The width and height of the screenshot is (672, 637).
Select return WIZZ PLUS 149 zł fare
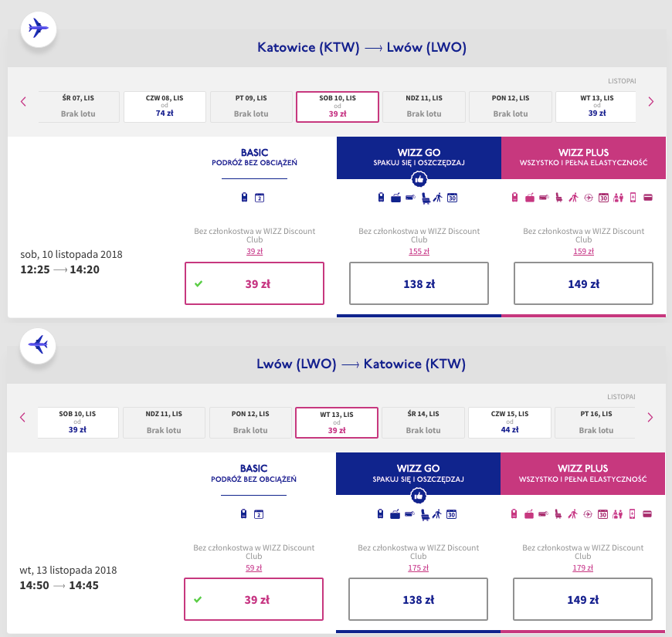[583, 599]
